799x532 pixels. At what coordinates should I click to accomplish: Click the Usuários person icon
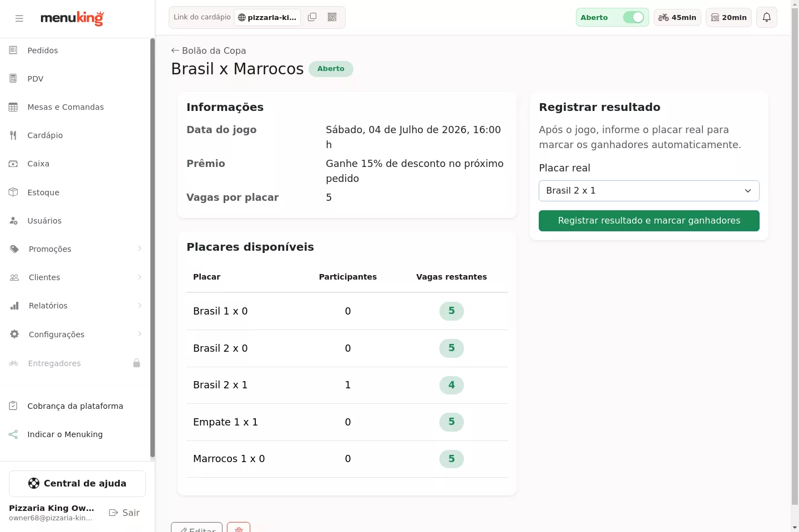coord(13,221)
